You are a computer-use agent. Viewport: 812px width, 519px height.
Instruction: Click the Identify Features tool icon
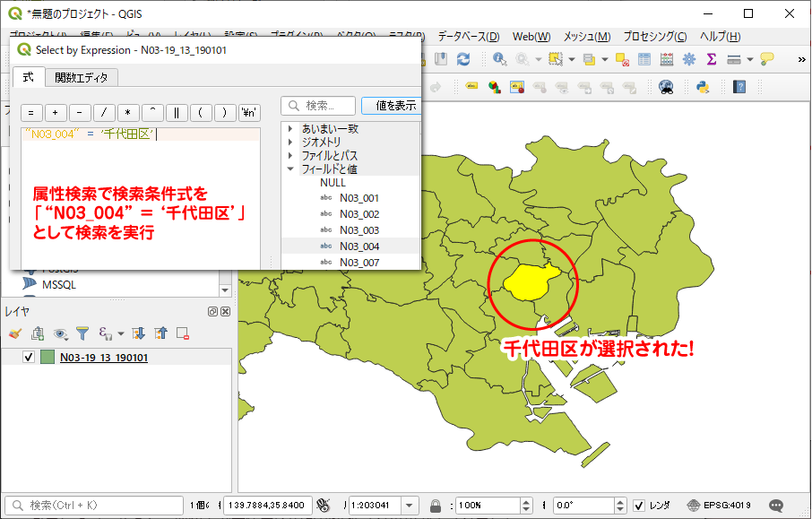point(499,59)
